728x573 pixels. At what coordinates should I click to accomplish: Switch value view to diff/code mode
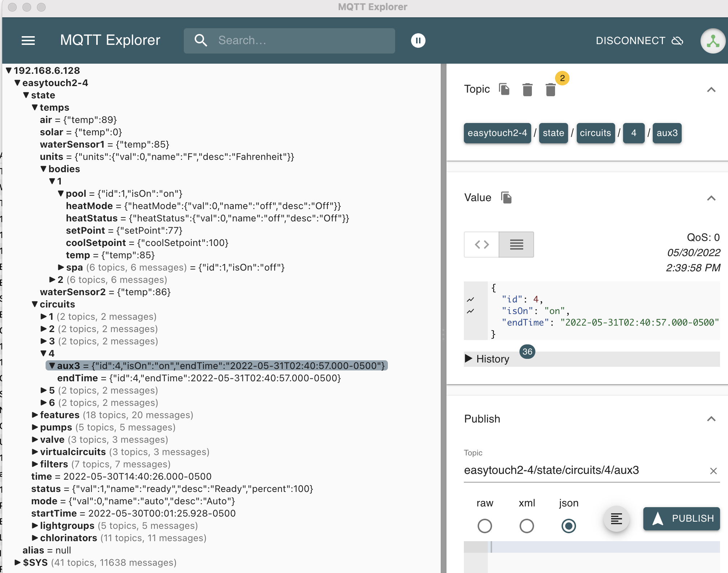click(x=482, y=245)
